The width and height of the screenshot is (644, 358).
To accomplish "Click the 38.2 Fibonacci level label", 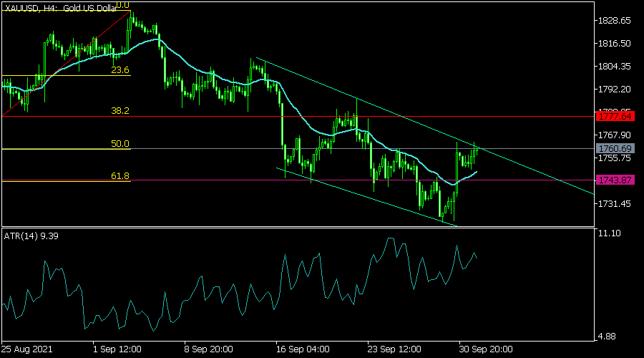I will (x=120, y=110).
